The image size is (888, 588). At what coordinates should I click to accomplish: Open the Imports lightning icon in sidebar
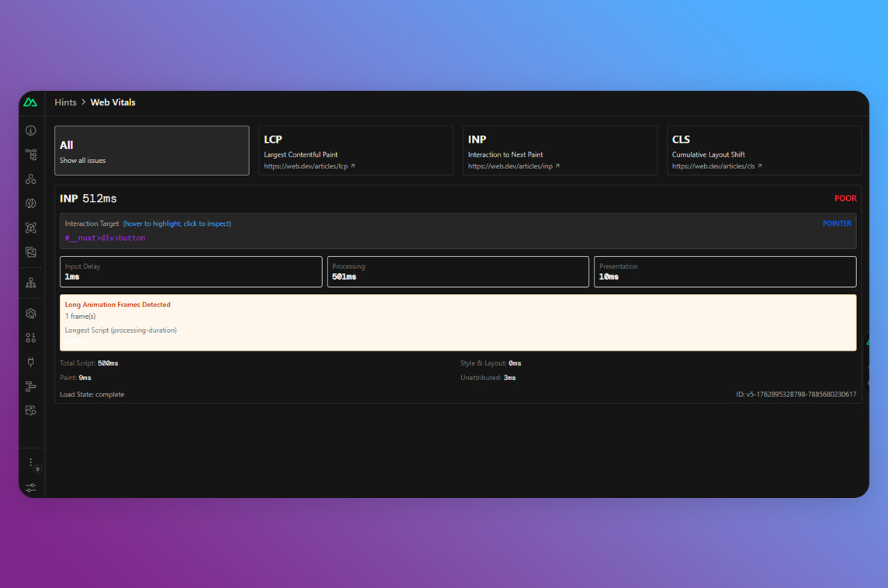coord(31,203)
